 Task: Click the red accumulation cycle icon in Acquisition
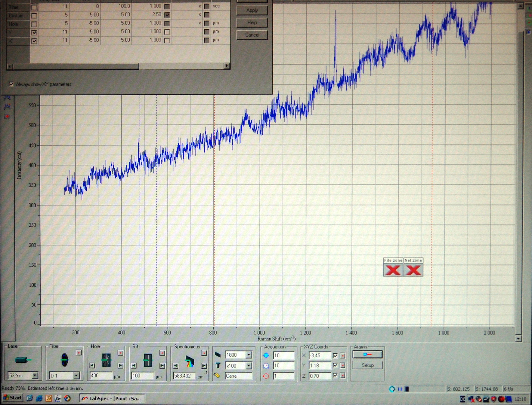coord(266,376)
